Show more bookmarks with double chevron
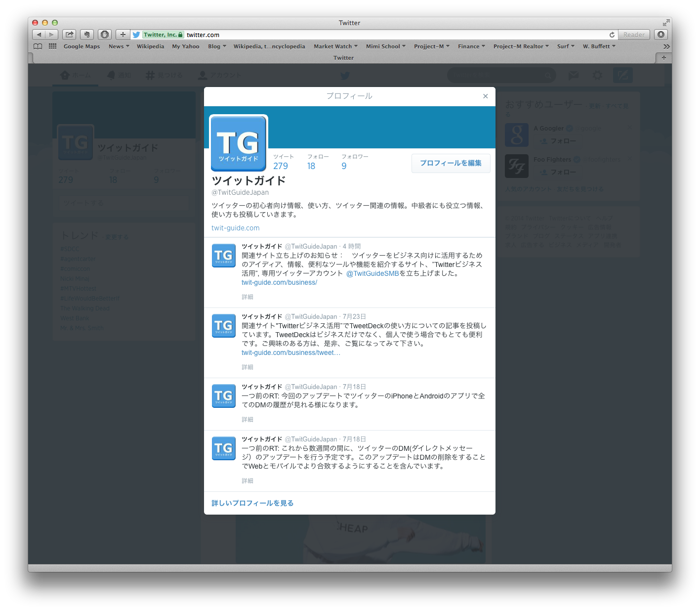The width and height of the screenshot is (700, 611). (666, 46)
